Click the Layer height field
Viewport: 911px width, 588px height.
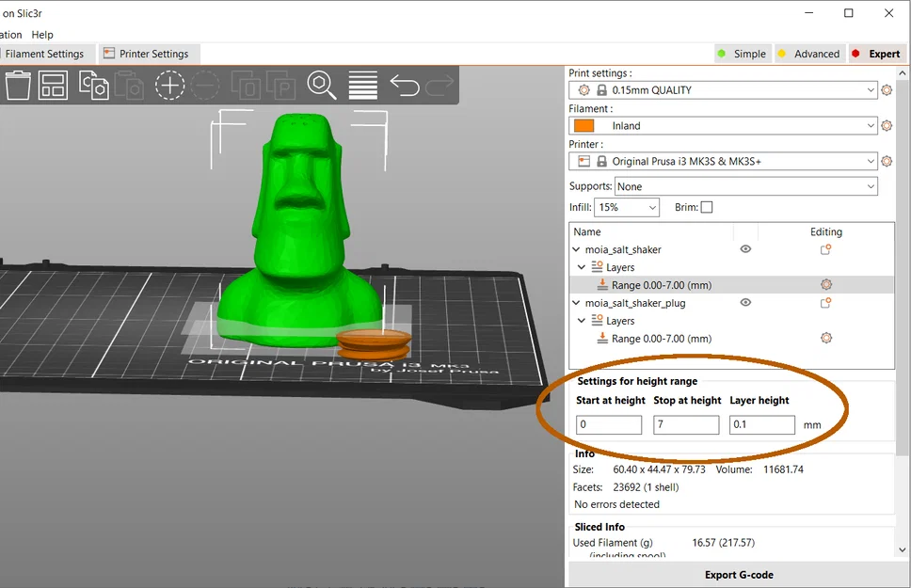coord(762,424)
